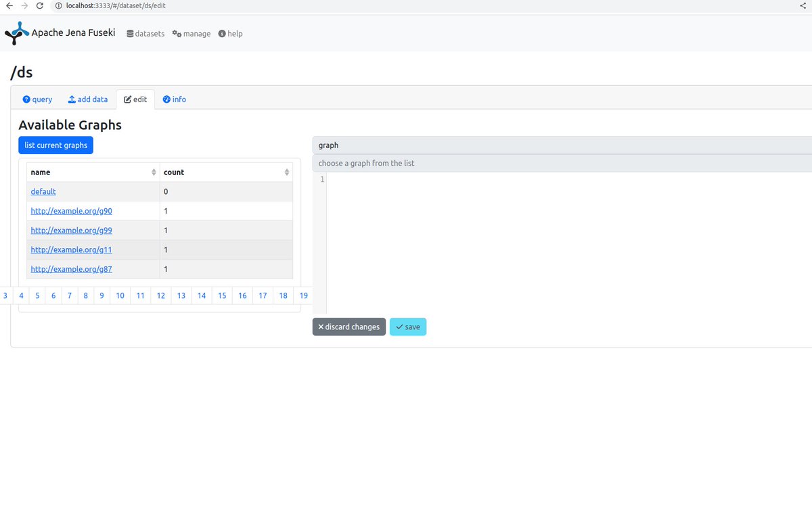Open the manage menu item
The width and height of the screenshot is (812, 505).
[x=191, y=33]
